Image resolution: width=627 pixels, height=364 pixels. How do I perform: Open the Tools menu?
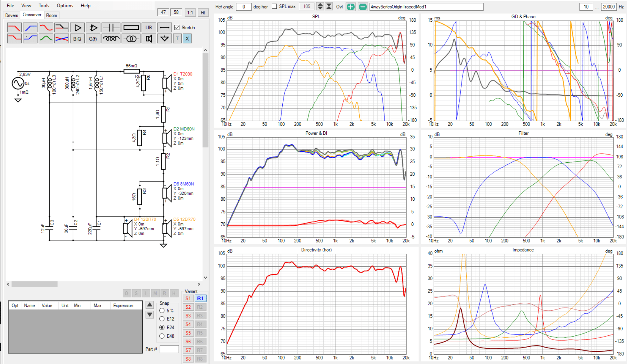(x=44, y=5)
